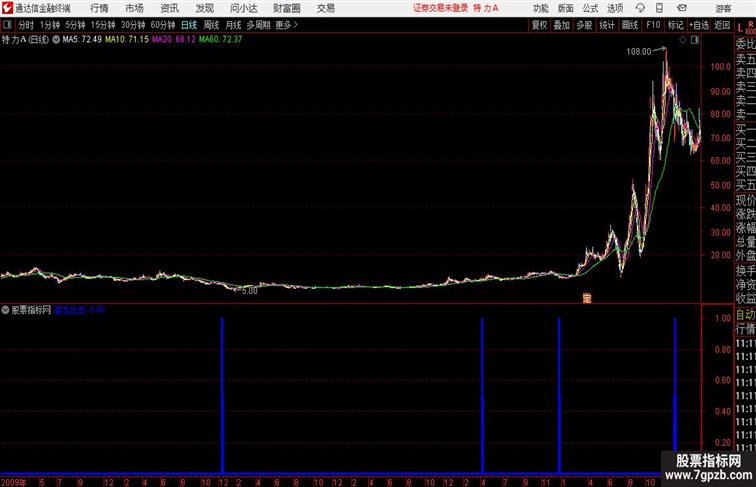
Task: Click the diamond icon atop chart
Action: coord(683,40)
